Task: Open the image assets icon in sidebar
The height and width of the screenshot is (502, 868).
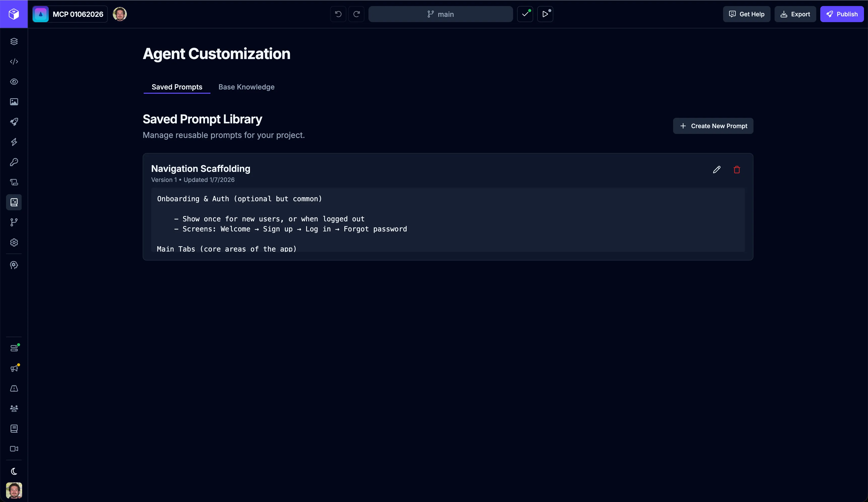Action: 14,102
